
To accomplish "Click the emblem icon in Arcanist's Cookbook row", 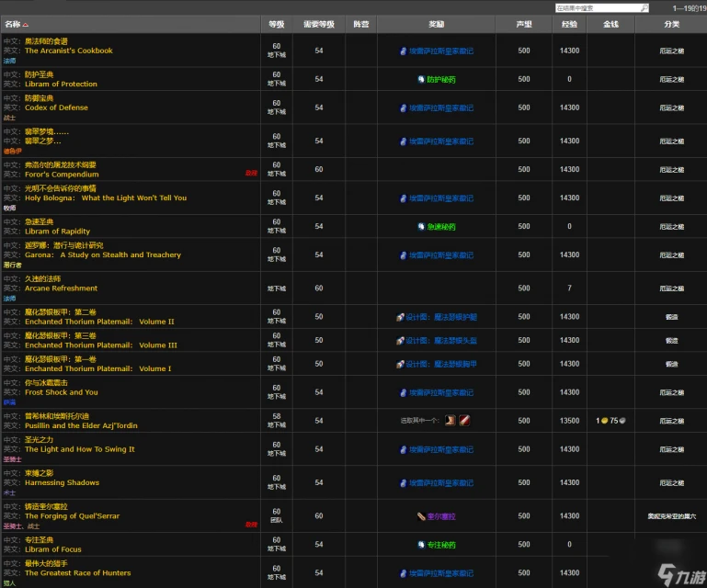I will click(x=404, y=51).
